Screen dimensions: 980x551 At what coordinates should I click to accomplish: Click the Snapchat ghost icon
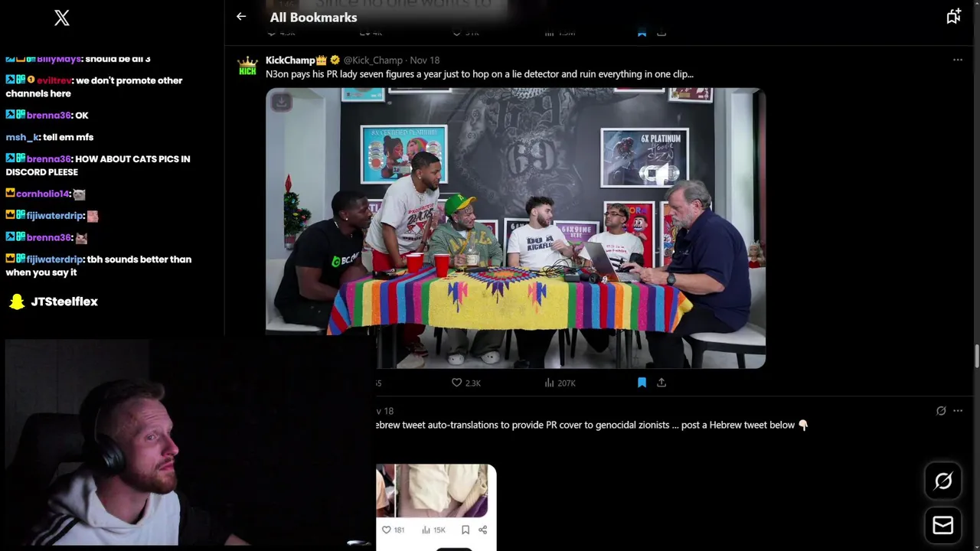coord(17,302)
